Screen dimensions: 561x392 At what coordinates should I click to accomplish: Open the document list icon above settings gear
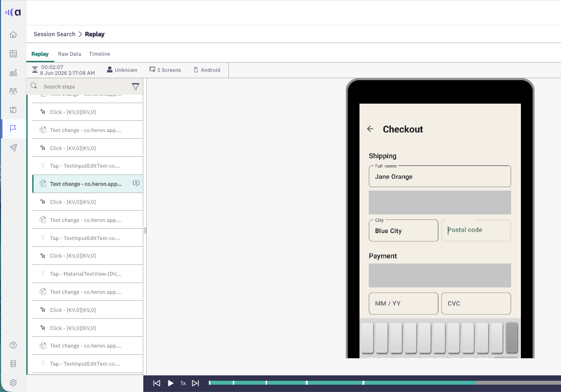[13, 364]
